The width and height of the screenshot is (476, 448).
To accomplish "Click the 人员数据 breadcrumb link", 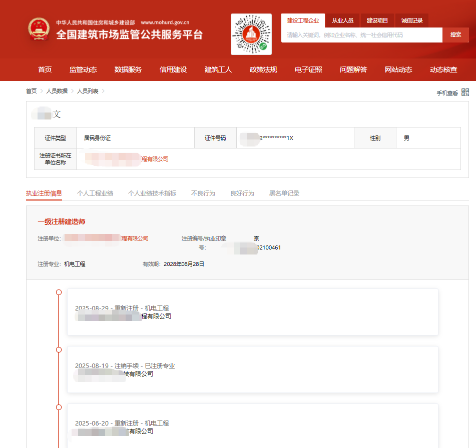I will [57, 91].
